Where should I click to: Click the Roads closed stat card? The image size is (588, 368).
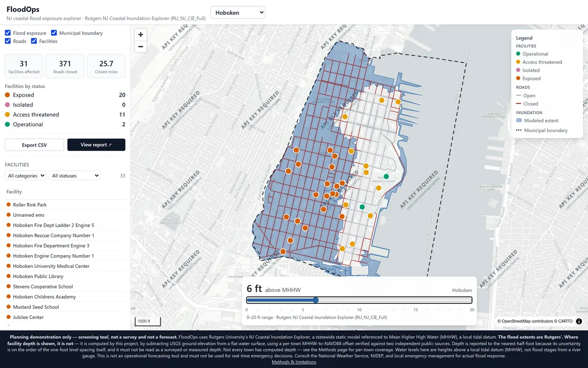[65, 66]
